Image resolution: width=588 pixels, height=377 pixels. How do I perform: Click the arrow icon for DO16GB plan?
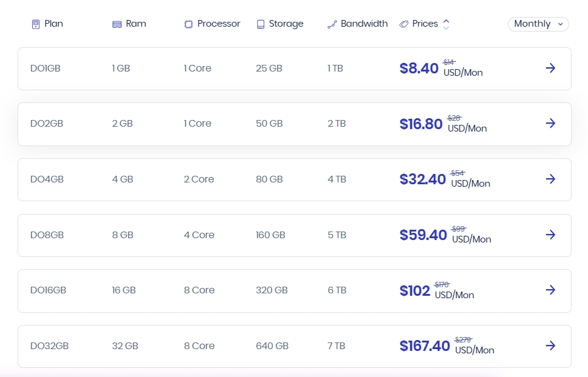click(x=550, y=290)
